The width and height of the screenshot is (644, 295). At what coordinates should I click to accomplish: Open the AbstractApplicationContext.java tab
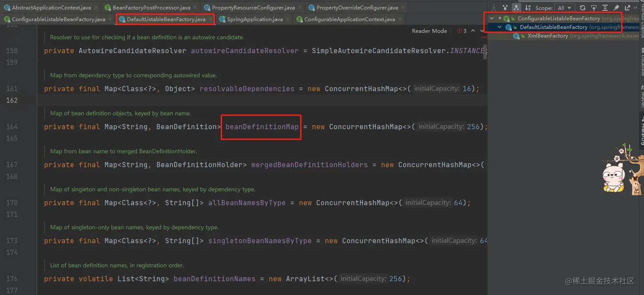pyautogui.click(x=51, y=8)
